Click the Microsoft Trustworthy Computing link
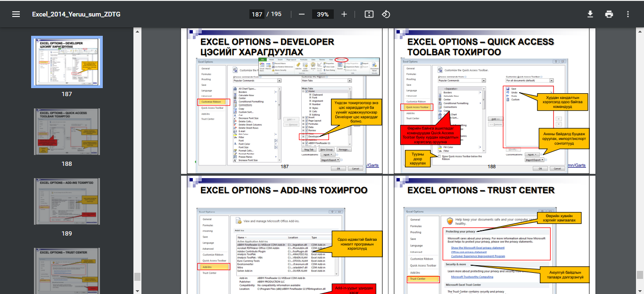The image size is (644, 294). [x=472, y=277]
